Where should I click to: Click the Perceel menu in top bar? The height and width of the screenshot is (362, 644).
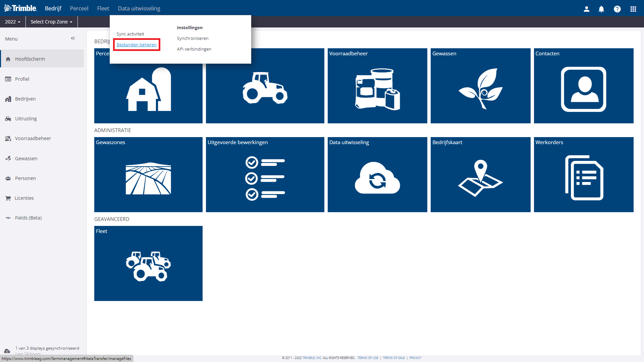coord(79,8)
